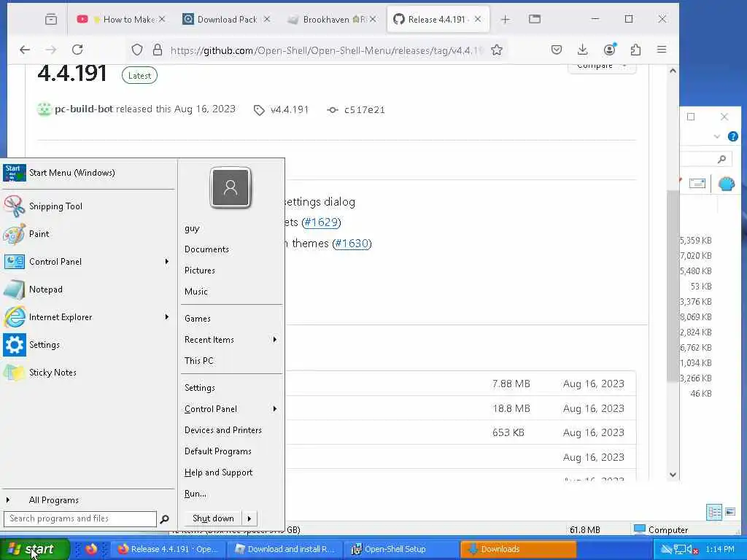Launch Paint from the start menu

[88, 234]
